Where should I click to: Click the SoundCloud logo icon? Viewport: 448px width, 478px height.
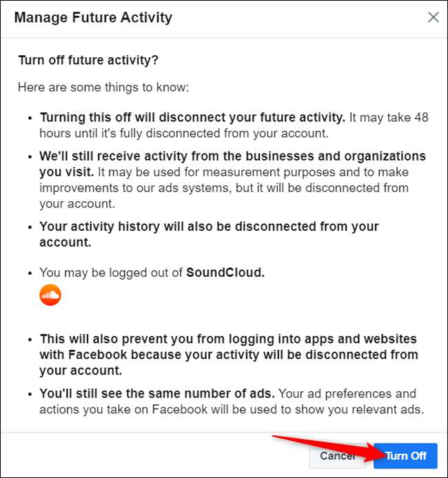pyautogui.click(x=50, y=295)
